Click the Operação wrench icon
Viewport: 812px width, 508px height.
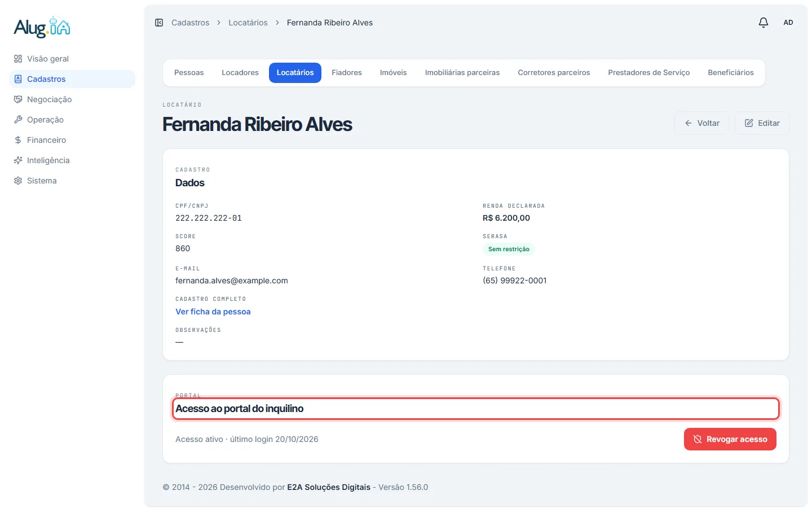(x=18, y=120)
